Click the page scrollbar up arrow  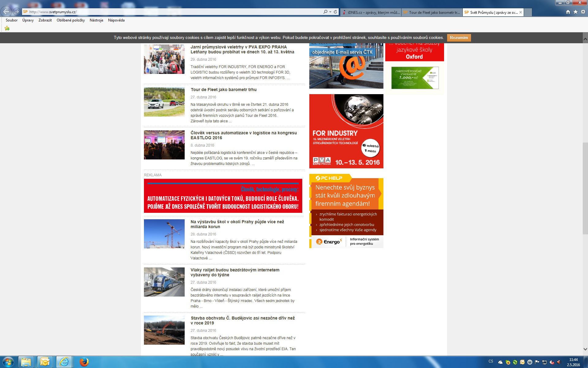[x=585, y=39]
